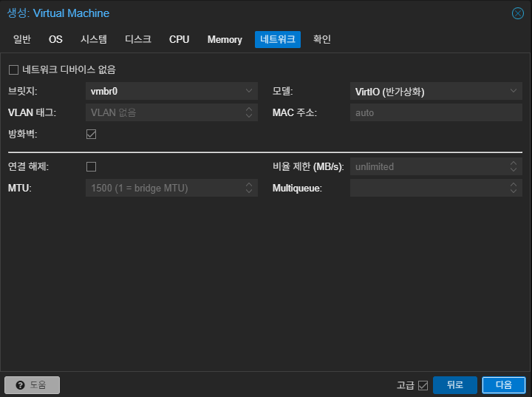Click the MAC 주소 auto field

(x=436, y=112)
